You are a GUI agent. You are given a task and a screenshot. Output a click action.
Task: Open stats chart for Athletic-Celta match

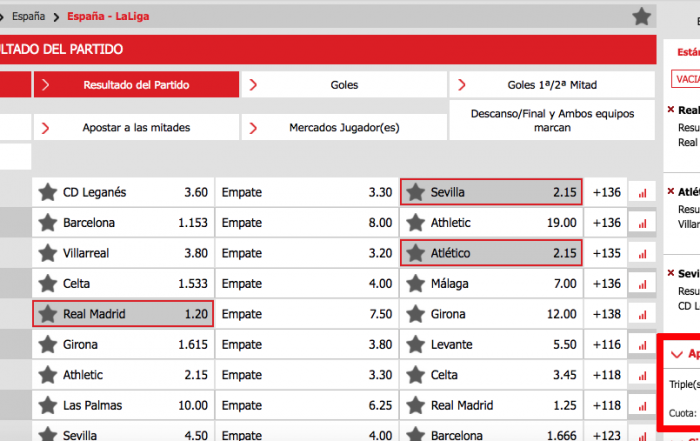(x=642, y=375)
